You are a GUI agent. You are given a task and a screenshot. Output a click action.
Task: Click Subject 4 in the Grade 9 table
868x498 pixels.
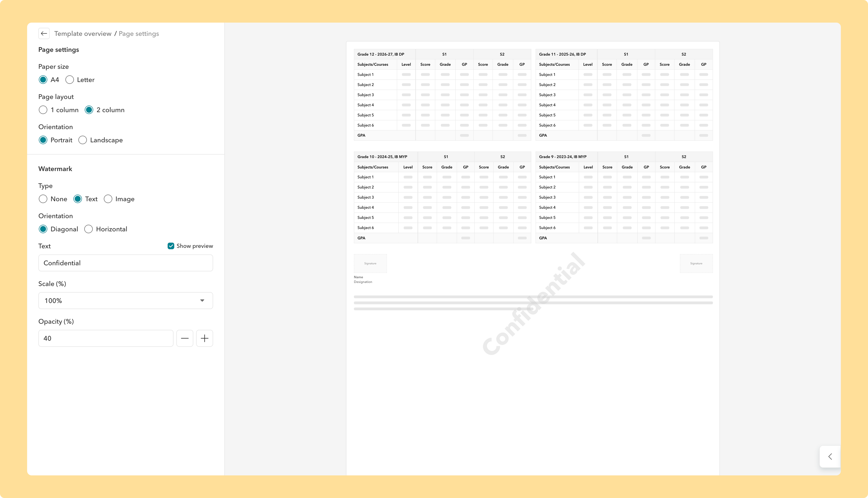547,207
